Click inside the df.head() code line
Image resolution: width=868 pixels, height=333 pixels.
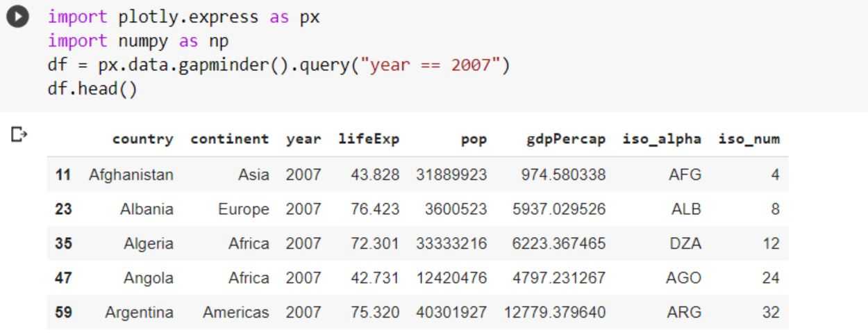pyautogui.click(x=92, y=90)
